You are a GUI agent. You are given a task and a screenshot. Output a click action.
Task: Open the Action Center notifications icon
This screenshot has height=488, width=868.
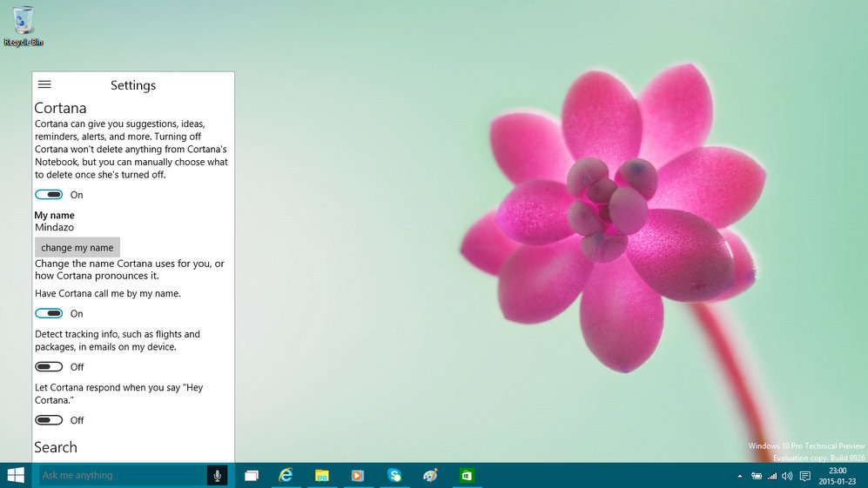[x=804, y=476]
